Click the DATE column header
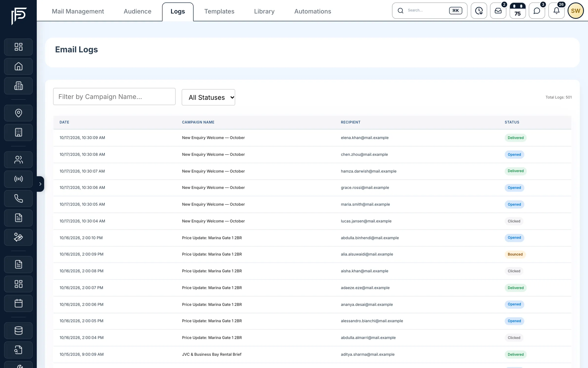Viewport: 588px width, 368px height. pos(64,122)
